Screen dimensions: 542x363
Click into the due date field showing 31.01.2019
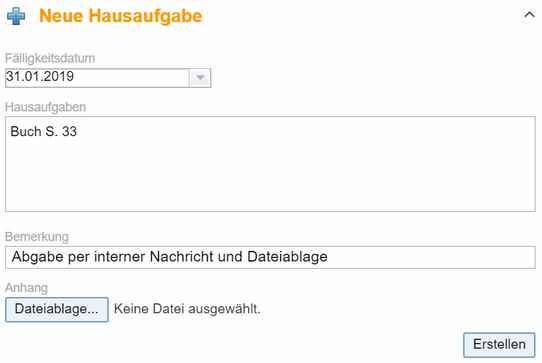point(97,78)
